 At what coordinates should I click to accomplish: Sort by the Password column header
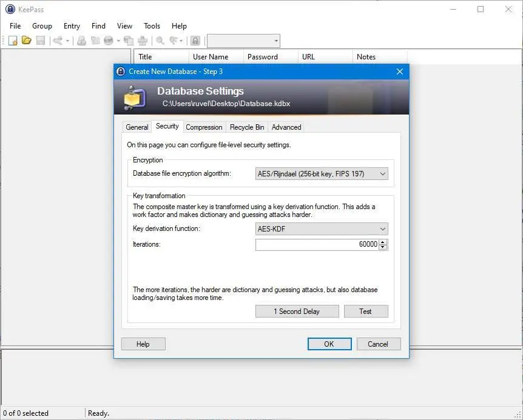(x=271, y=57)
